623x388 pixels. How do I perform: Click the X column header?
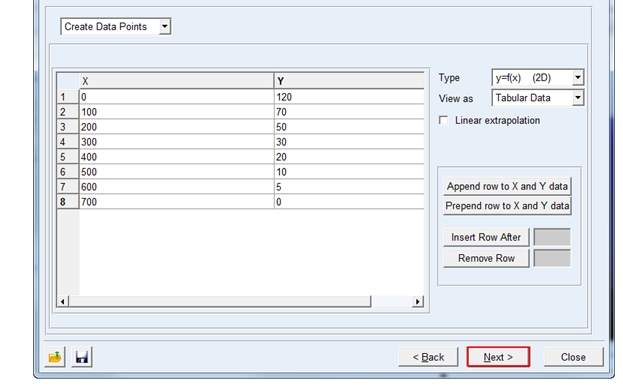pos(176,81)
